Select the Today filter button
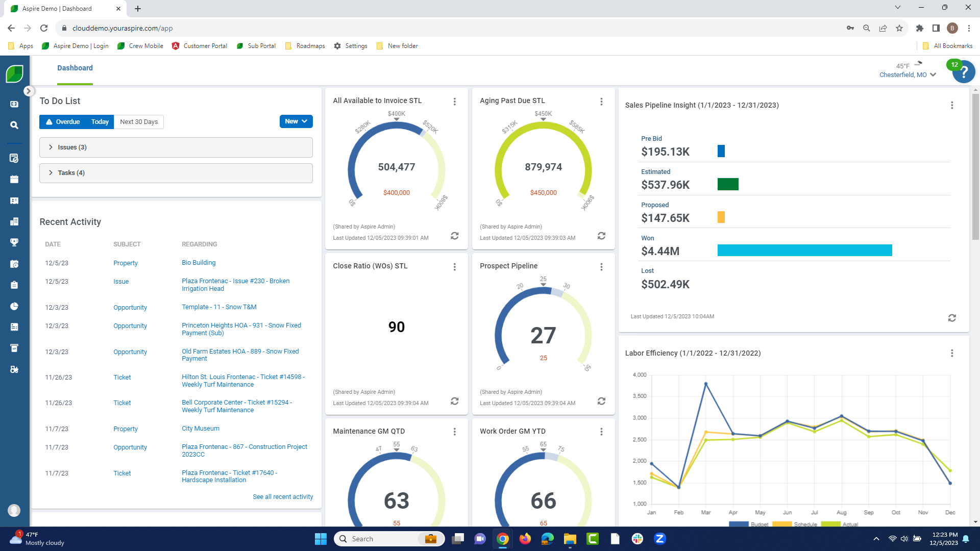The width and height of the screenshot is (980, 551). 100,122
